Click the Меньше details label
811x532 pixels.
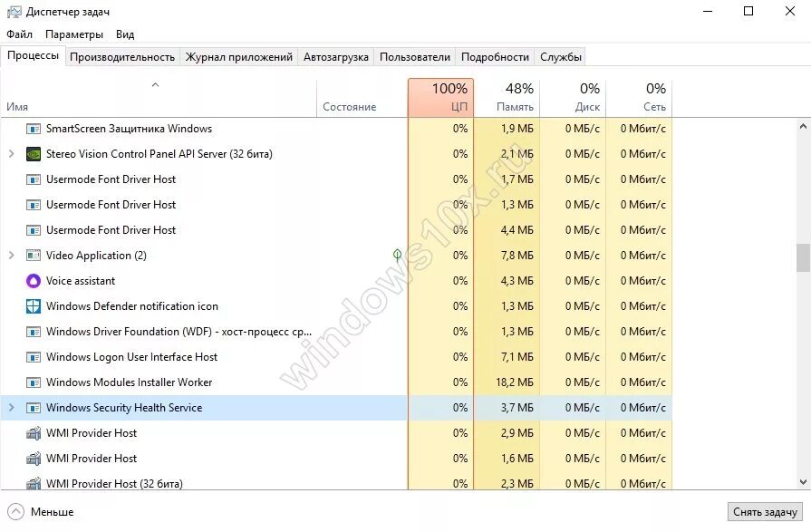click(x=53, y=512)
